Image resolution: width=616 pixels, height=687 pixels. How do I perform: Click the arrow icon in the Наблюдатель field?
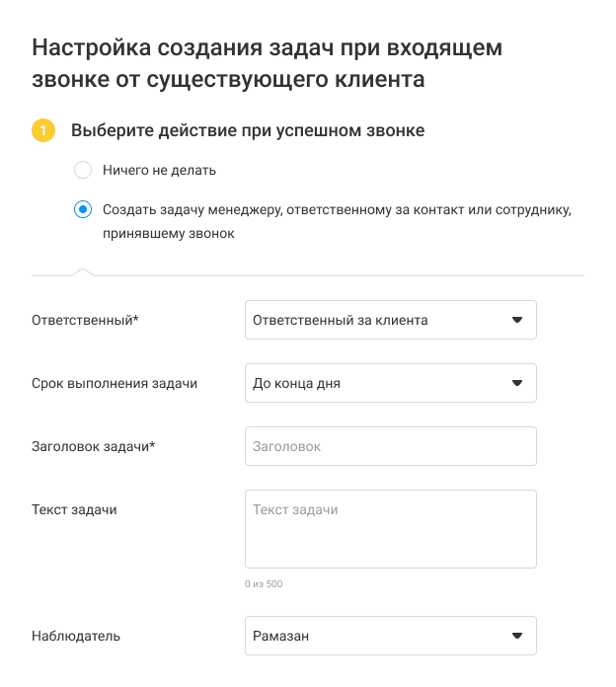pos(516,636)
